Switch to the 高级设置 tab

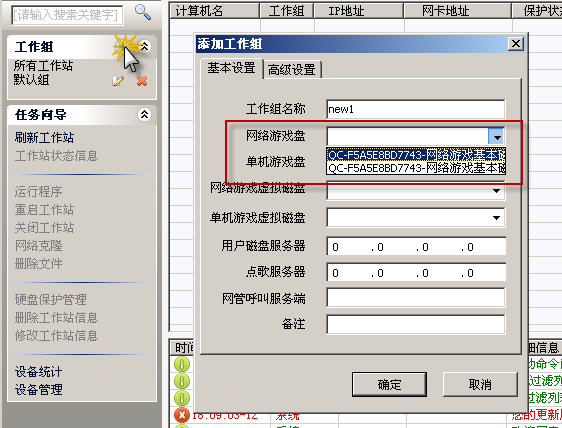point(291,70)
